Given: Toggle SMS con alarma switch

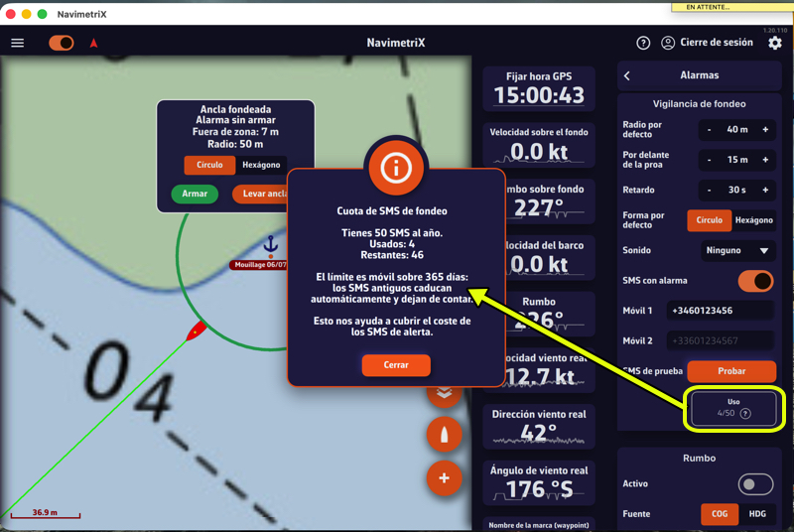Looking at the screenshot, I should tap(755, 281).
